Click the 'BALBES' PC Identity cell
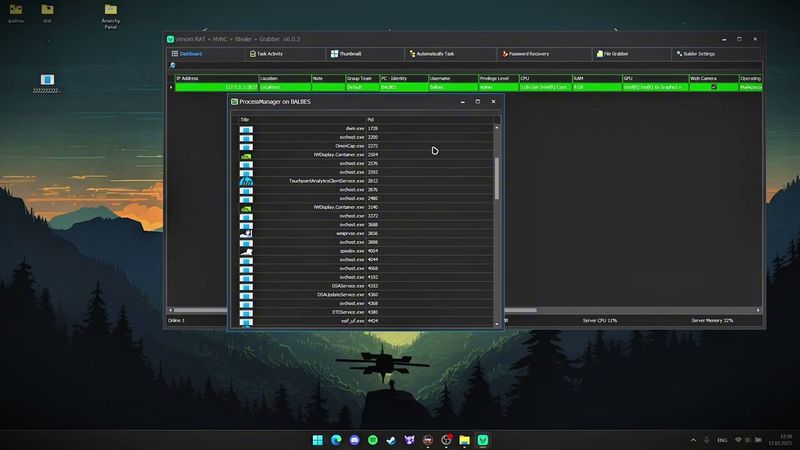The image size is (800, 450). coord(404,87)
